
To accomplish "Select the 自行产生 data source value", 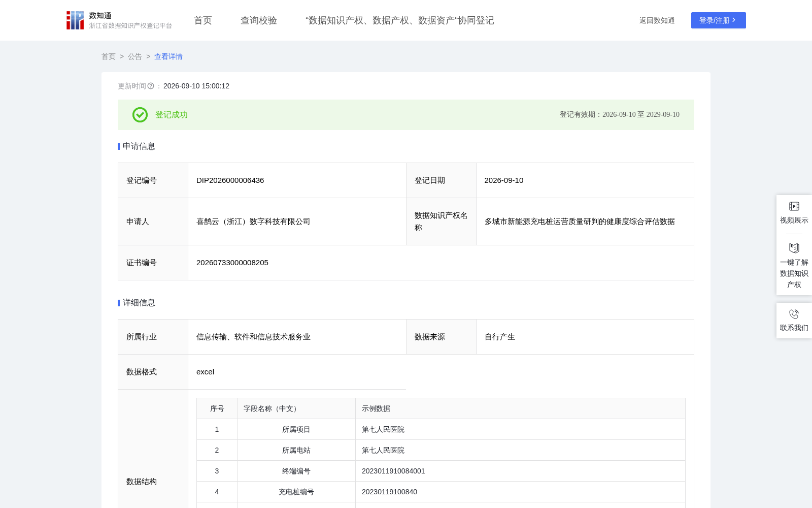I will tap(500, 337).
